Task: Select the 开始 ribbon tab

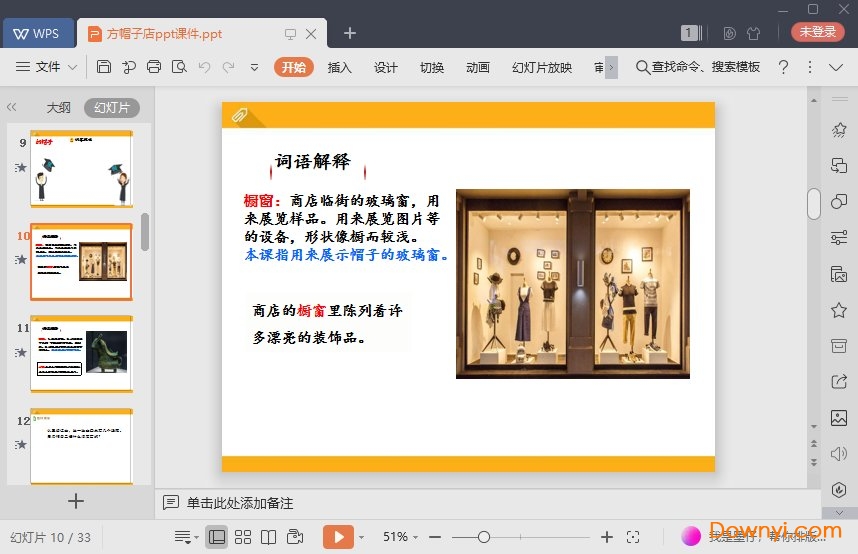Action: [293, 67]
